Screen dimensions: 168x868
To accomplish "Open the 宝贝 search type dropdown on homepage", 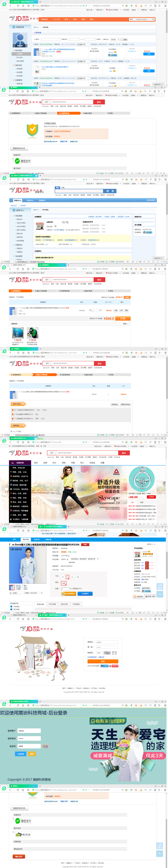I will coord(52,453).
